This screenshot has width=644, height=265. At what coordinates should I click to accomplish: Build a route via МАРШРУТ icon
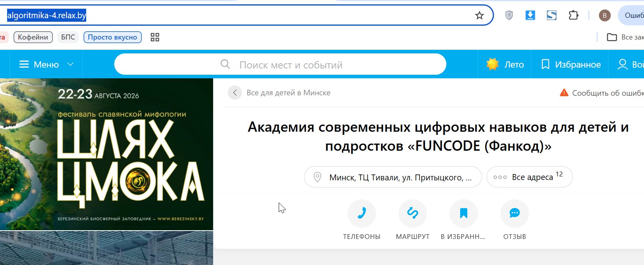[x=413, y=214]
